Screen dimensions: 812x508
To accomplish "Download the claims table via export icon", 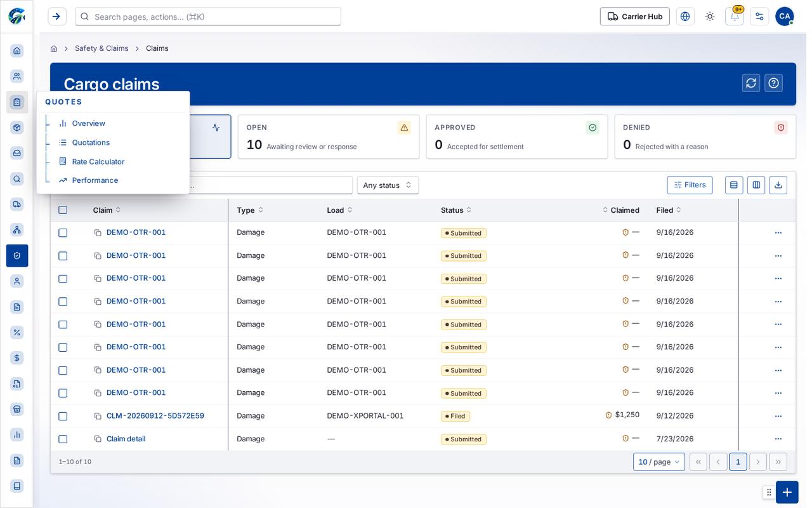I will tap(778, 185).
